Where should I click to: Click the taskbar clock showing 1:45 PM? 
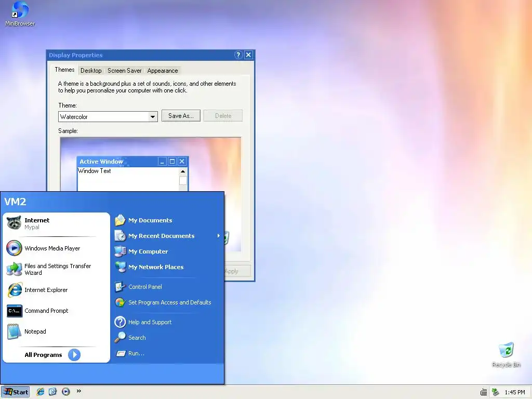515,392
